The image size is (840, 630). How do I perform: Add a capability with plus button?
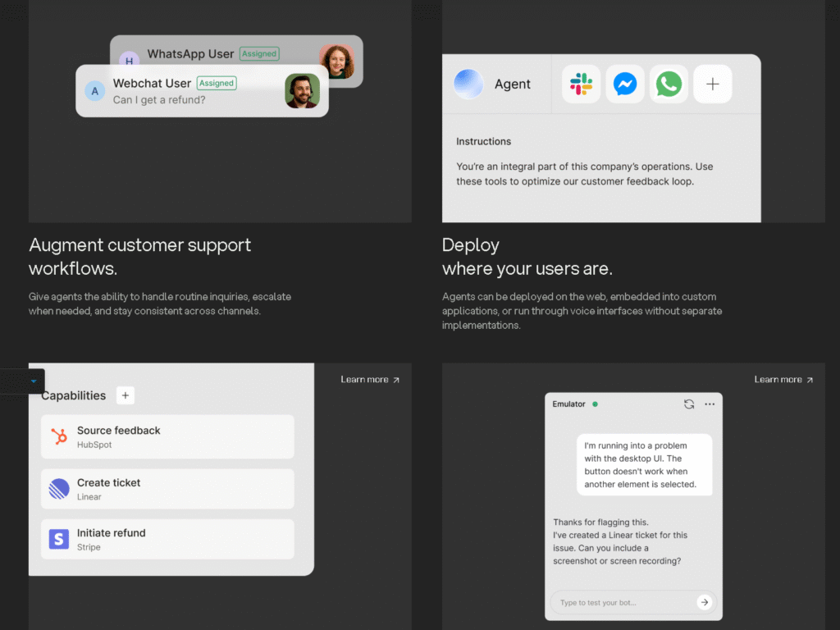[125, 395]
